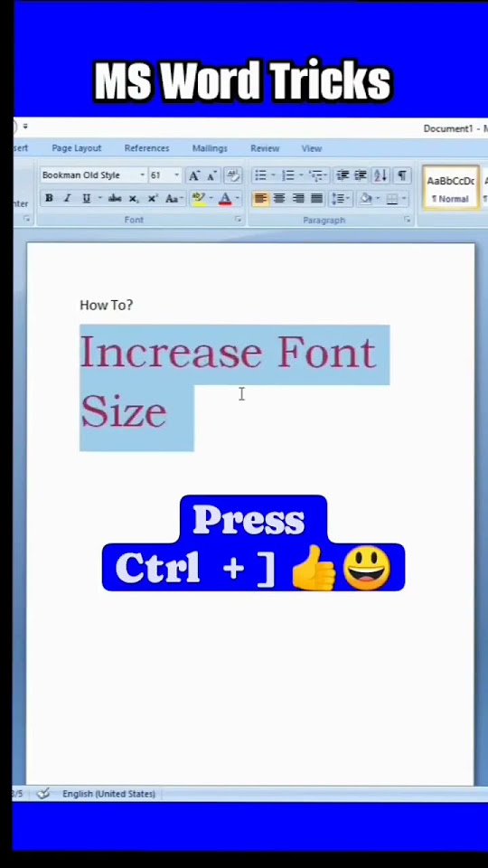Launch the Paragraph dialog box

408,220
